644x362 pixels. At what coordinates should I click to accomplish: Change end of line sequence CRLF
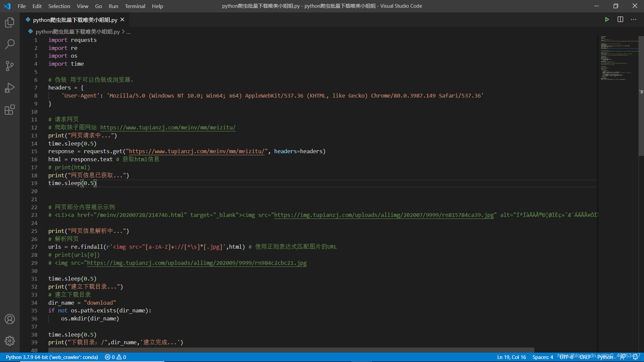point(585,357)
